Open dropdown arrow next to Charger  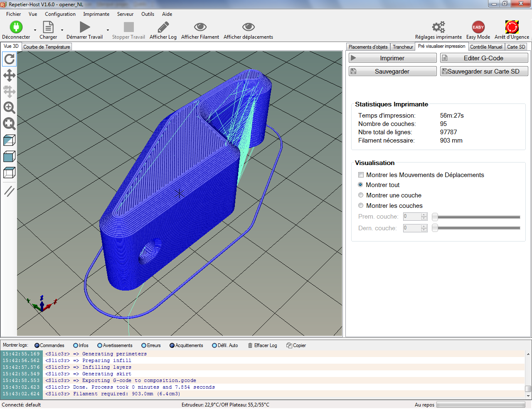[x=62, y=30]
